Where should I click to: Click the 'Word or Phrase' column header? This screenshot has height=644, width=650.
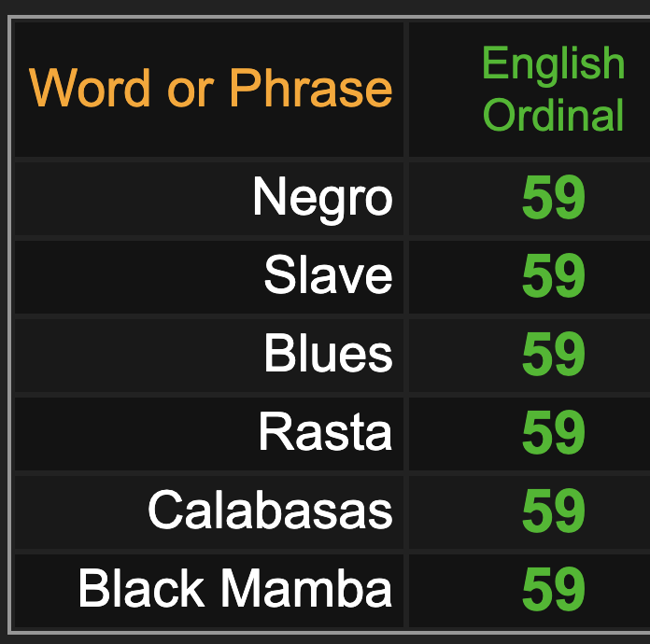209,90
